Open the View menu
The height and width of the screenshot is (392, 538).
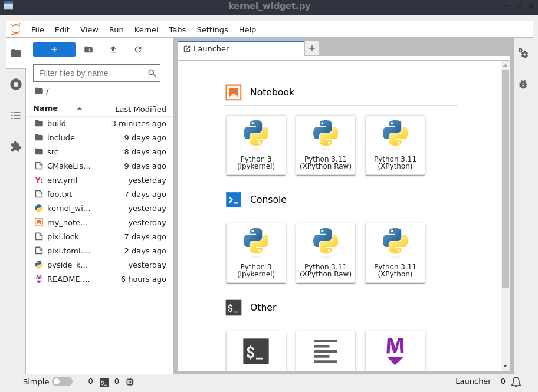(89, 30)
